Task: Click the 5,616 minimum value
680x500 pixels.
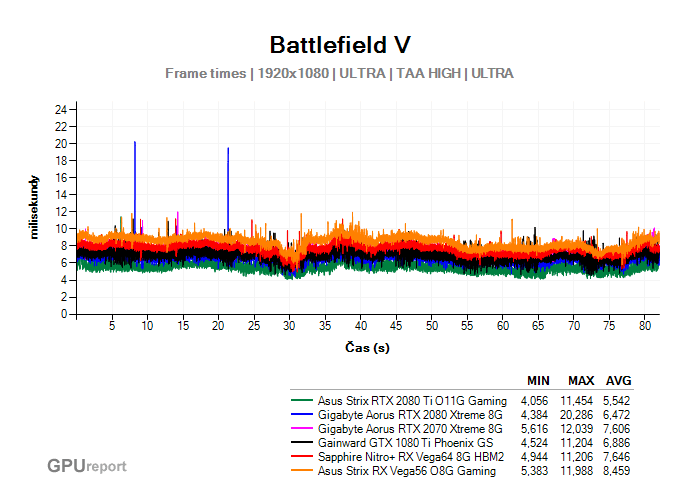Action: tap(534, 428)
